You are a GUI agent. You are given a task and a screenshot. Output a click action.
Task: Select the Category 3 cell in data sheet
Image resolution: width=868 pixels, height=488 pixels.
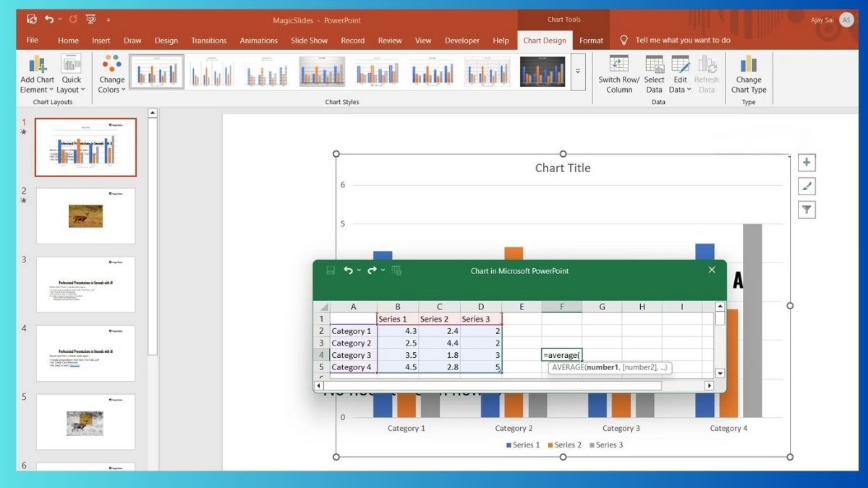[352, 354]
